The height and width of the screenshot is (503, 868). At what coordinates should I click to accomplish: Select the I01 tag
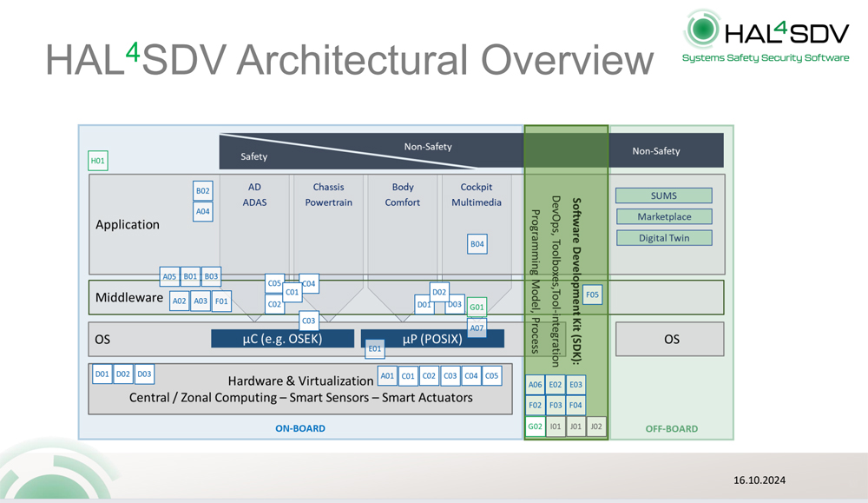[x=556, y=427]
